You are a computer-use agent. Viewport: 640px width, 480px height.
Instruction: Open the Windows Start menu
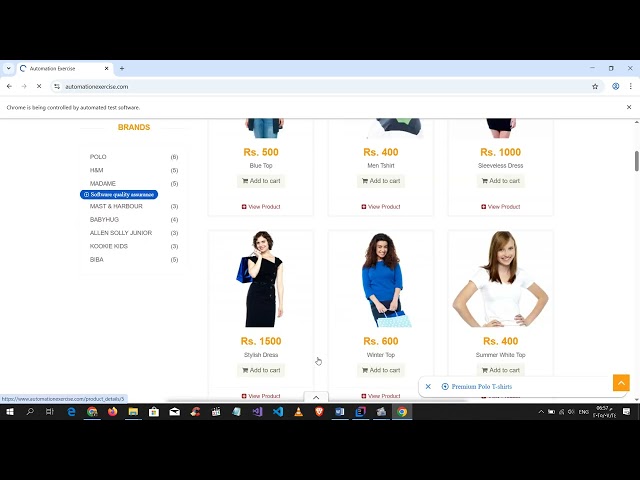10,412
